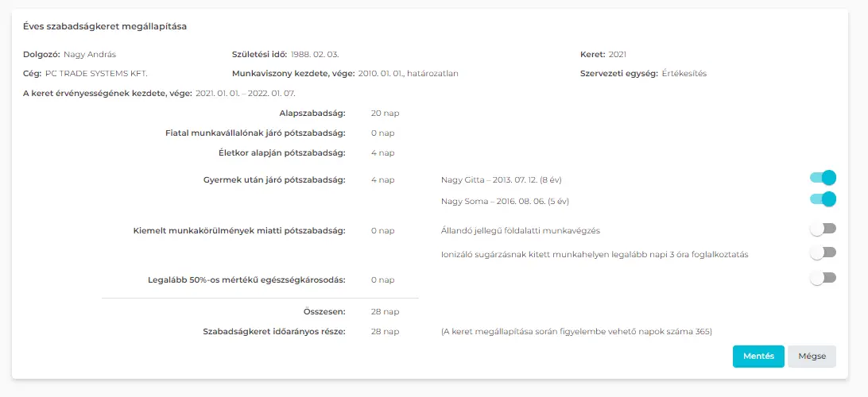Click the employment start value 2010. 01. 01., határozatlan
The image size is (868, 397).
tap(408, 73)
